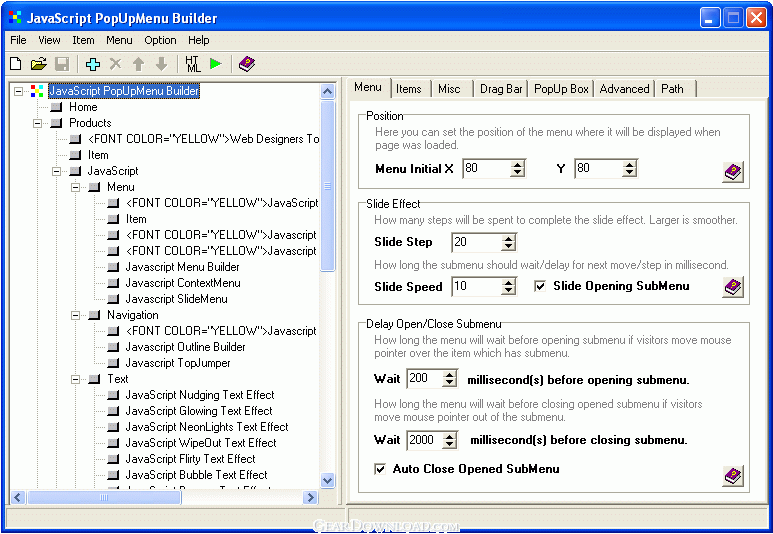773x534 pixels.
Task: Decrease closing Wait 2000 with spinner down arrow
Action: pos(450,444)
